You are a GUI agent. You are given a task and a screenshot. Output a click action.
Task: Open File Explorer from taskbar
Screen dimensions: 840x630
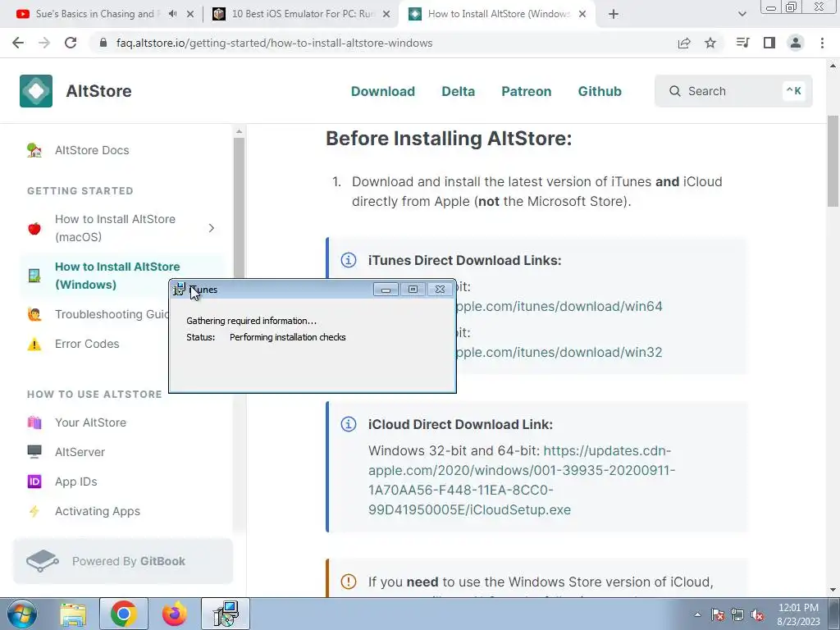73,614
